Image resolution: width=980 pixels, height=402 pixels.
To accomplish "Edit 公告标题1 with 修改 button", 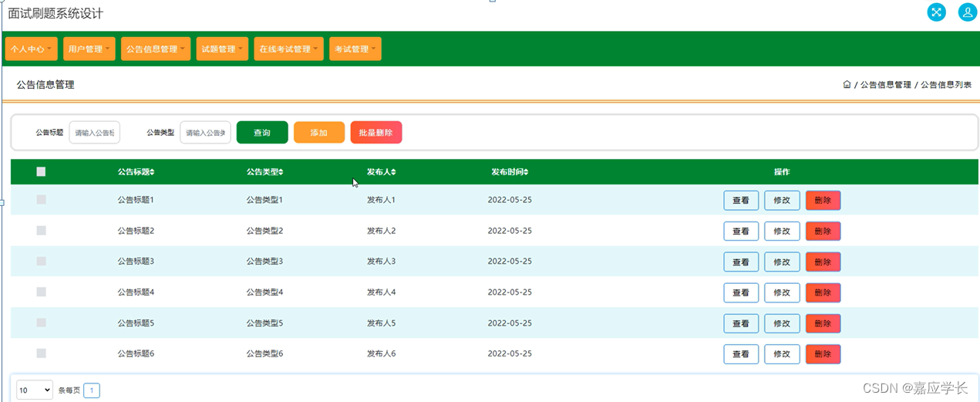I will point(782,201).
